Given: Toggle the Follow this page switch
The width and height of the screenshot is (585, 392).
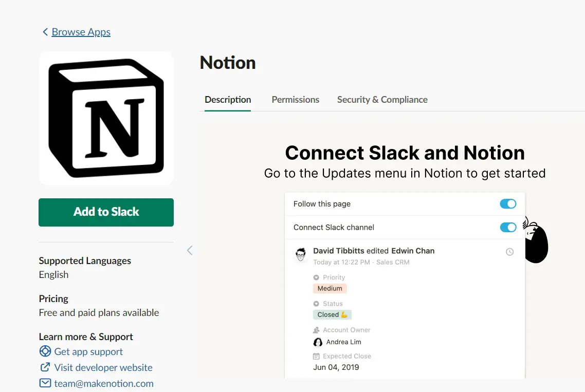Looking at the screenshot, I should tap(508, 203).
